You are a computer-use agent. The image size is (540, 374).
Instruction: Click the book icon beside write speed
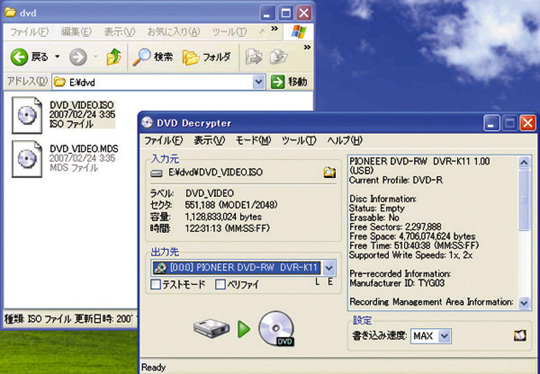[x=520, y=335]
